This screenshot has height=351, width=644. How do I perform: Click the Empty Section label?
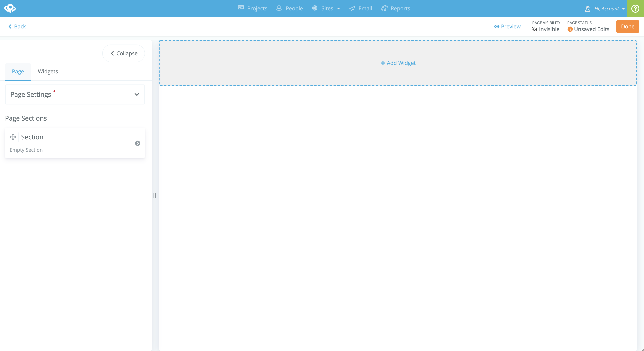click(x=26, y=150)
